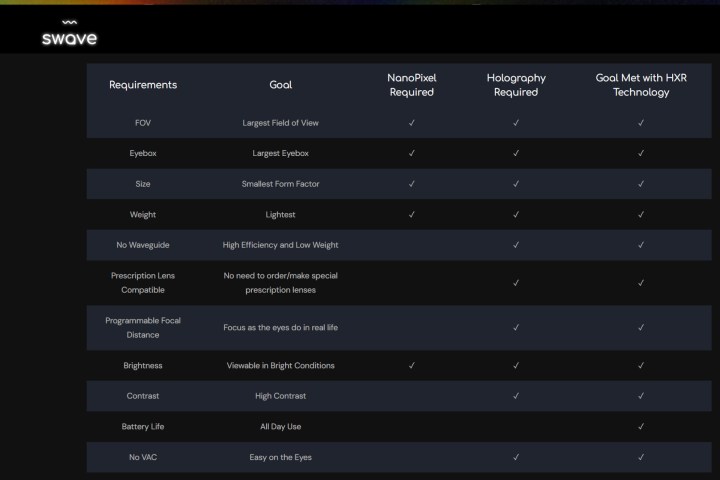This screenshot has width=720, height=480.
Task: Click FOV row checkmark under NanoPixel Required
Action: [411, 123]
